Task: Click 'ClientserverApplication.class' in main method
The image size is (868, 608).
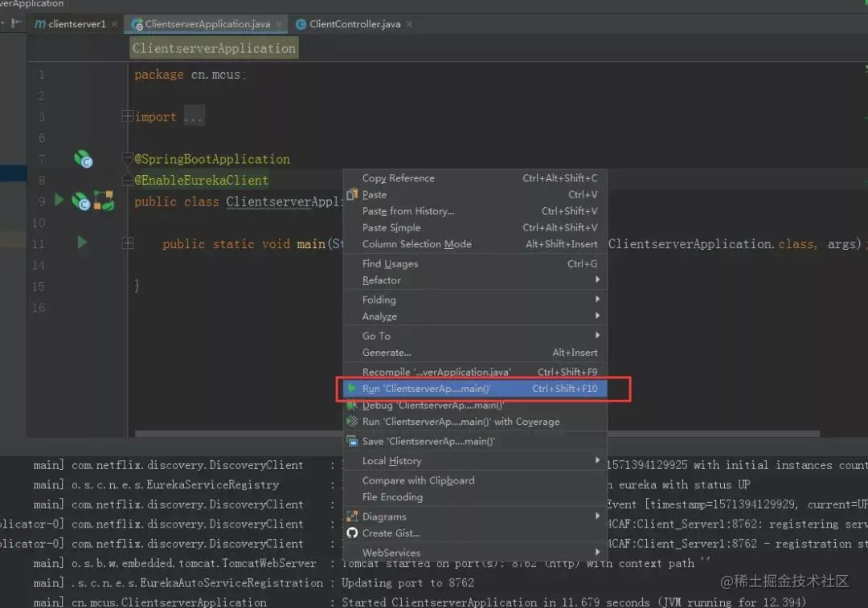Action: (712, 244)
